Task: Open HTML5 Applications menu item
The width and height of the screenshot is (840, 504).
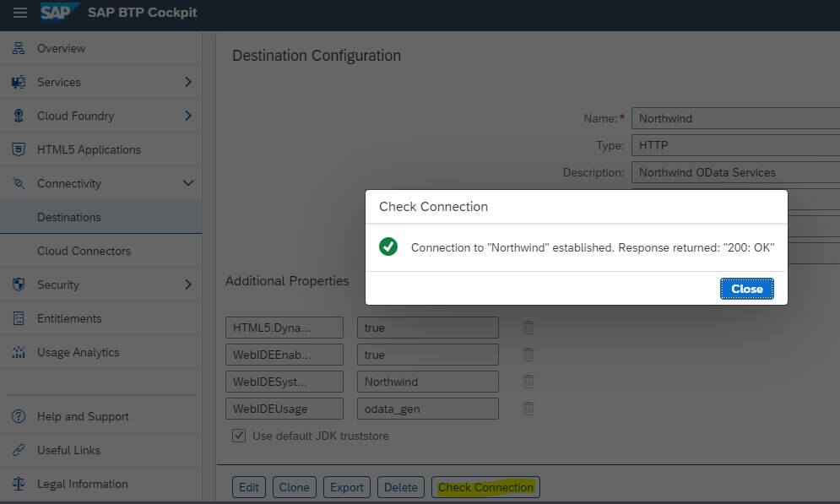Action: point(100,149)
